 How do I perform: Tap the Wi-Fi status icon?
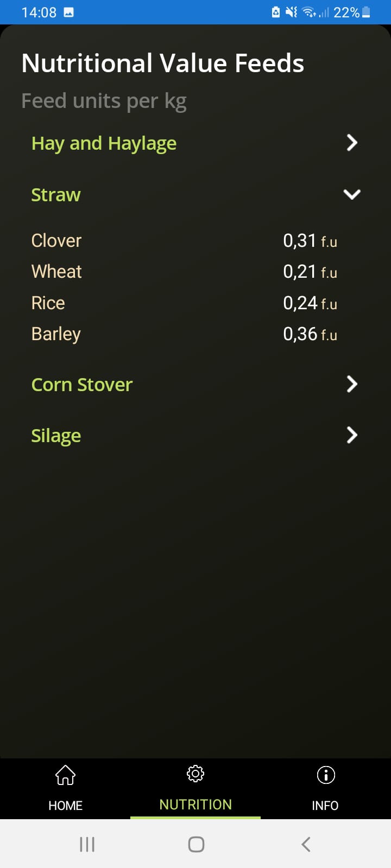(x=310, y=12)
